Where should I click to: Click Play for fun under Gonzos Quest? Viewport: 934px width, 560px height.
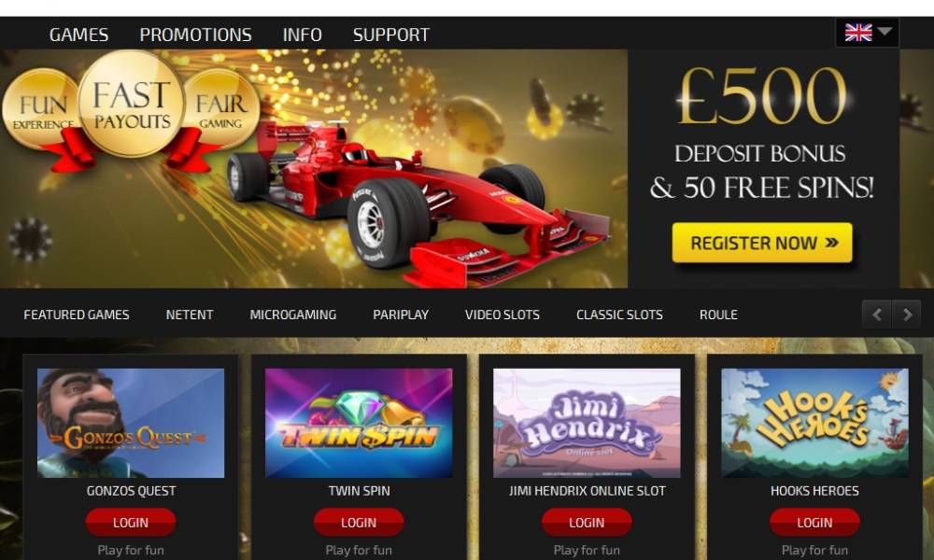pos(131,551)
